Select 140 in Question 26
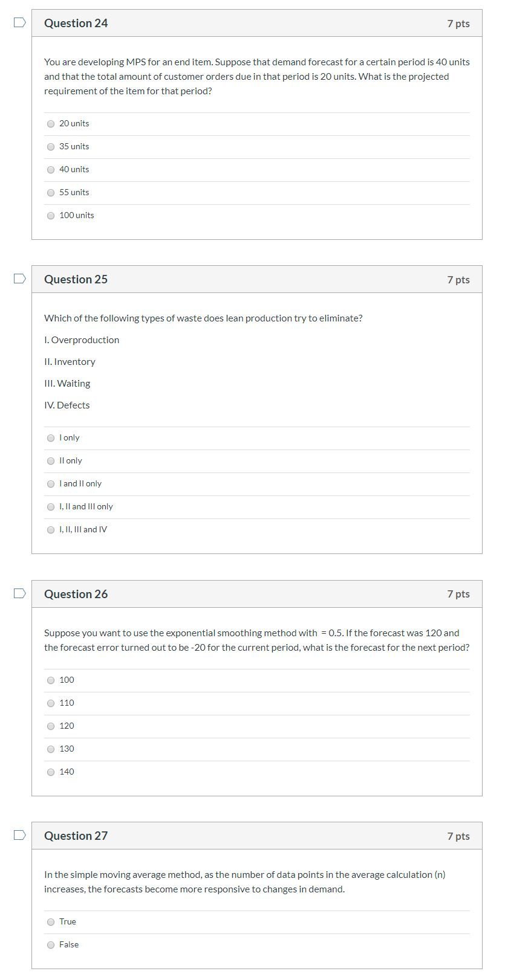Image resolution: width=508 pixels, height=980 pixels. tap(51, 772)
